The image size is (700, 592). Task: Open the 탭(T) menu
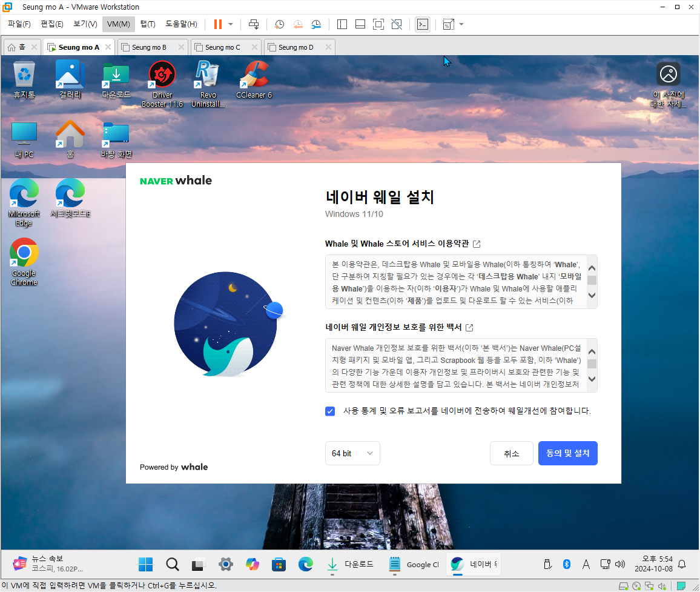[148, 24]
